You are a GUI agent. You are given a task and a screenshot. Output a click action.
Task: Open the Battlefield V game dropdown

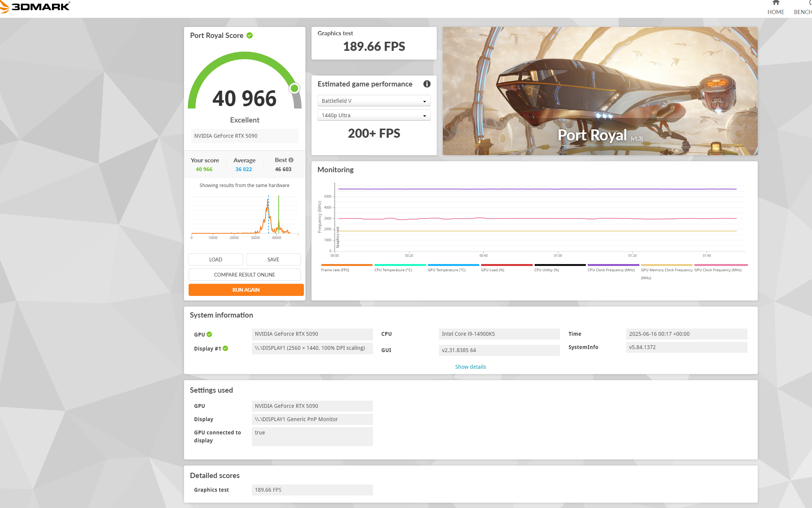point(374,101)
